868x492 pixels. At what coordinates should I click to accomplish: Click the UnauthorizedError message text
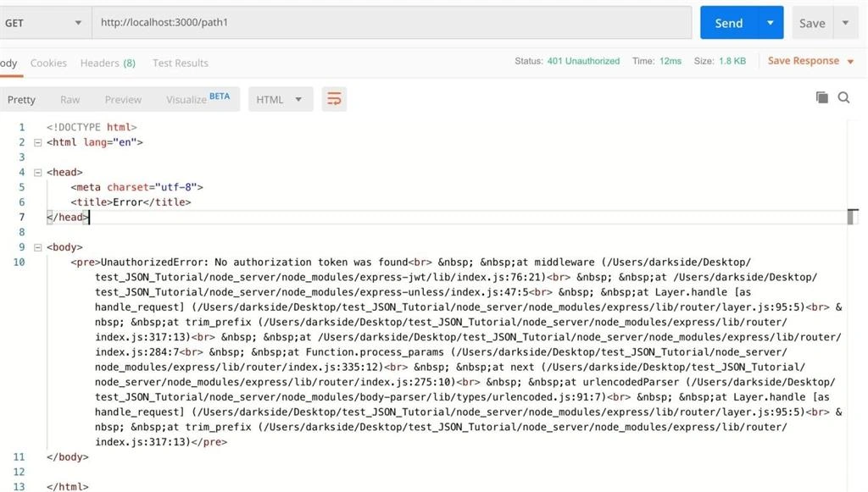tap(254, 262)
